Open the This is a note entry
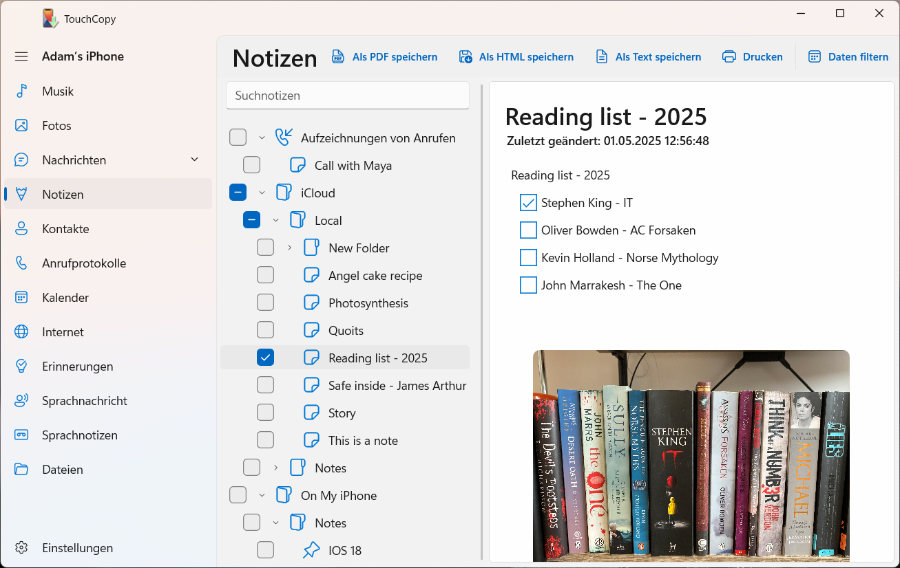 click(363, 440)
